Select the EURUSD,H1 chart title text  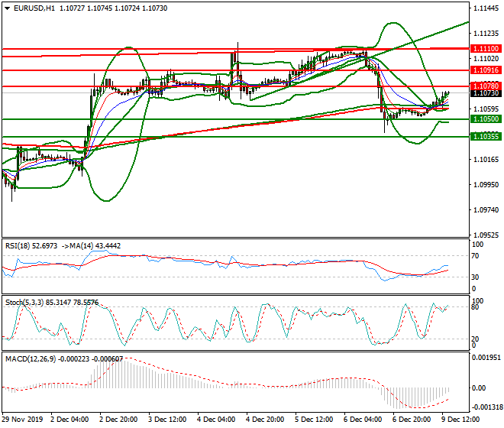click(x=34, y=8)
